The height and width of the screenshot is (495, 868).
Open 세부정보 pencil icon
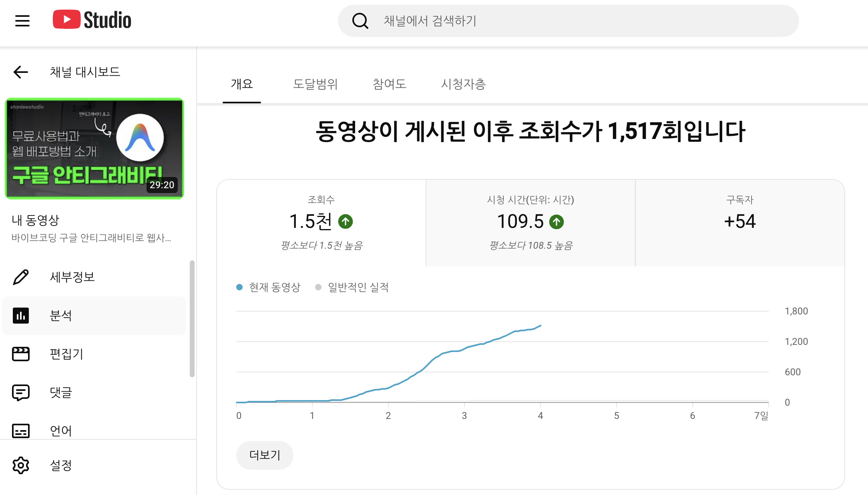[x=21, y=277]
